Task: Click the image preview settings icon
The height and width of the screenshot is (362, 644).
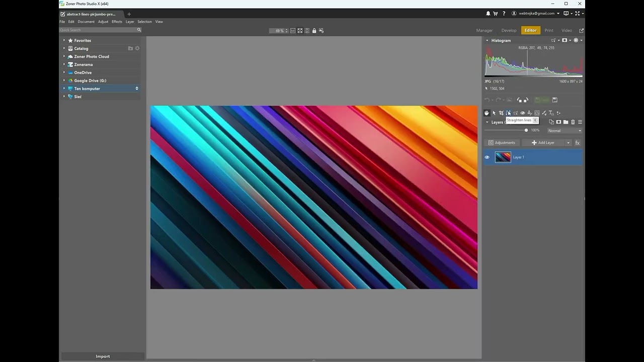Action: (x=321, y=31)
